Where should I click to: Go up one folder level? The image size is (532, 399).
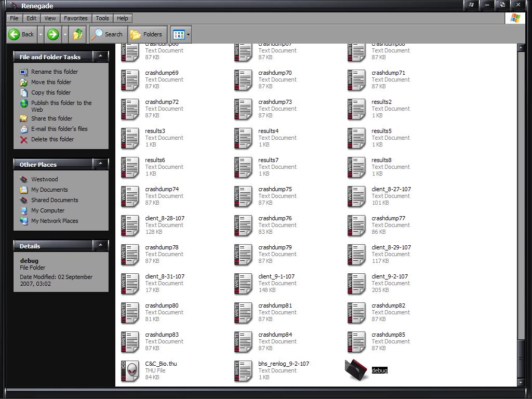[x=78, y=34]
